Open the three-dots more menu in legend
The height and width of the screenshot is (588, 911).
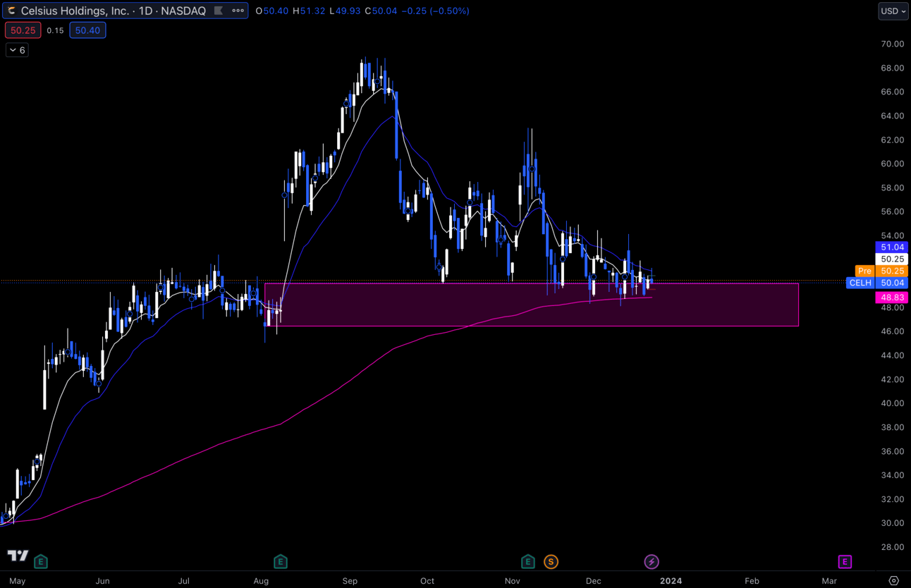[238, 11]
